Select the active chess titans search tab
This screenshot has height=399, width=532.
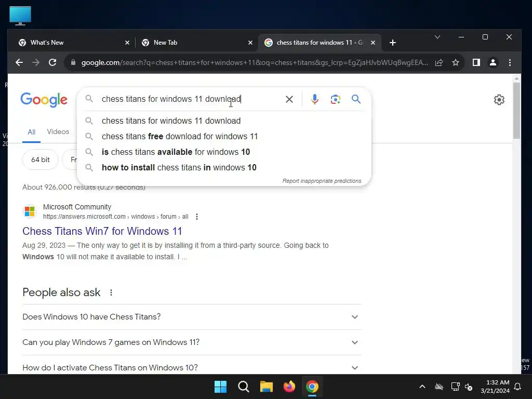point(320,43)
